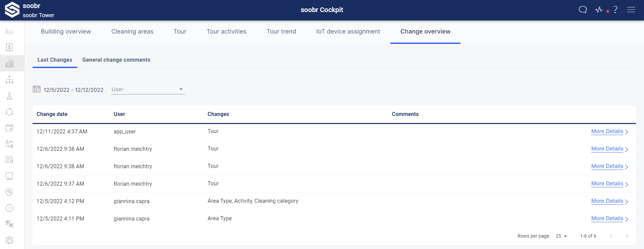Go to next page arrow
644x249 pixels.
click(627, 236)
